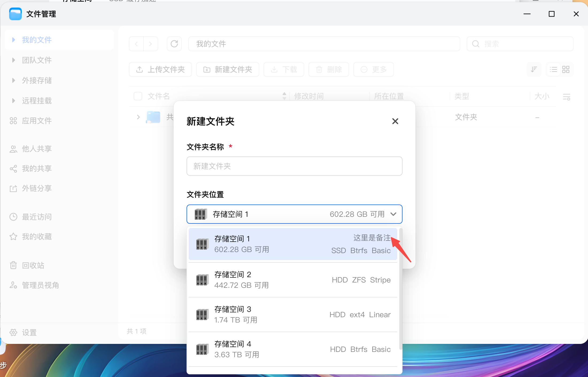Open 回收站 recycle bin
588x377 pixels.
(27, 265)
